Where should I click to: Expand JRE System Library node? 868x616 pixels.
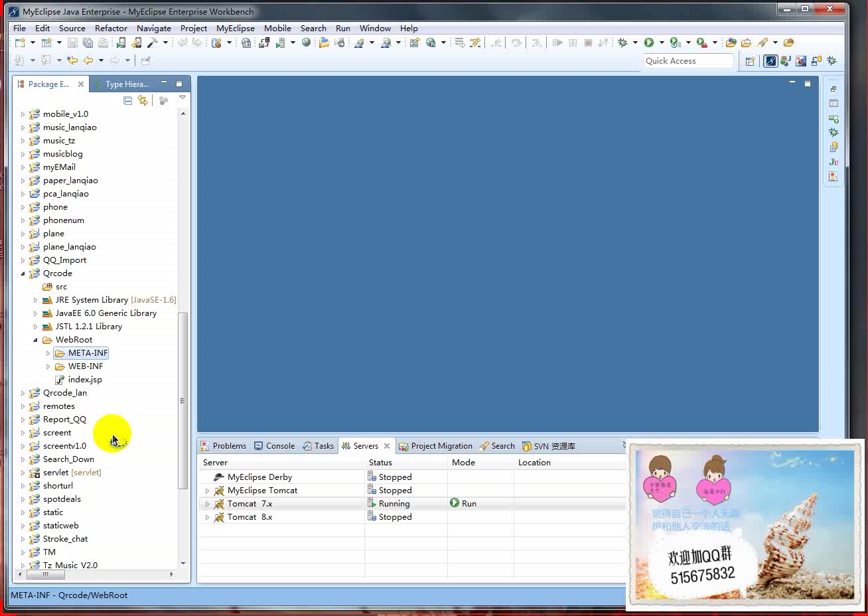[x=36, y=300]
